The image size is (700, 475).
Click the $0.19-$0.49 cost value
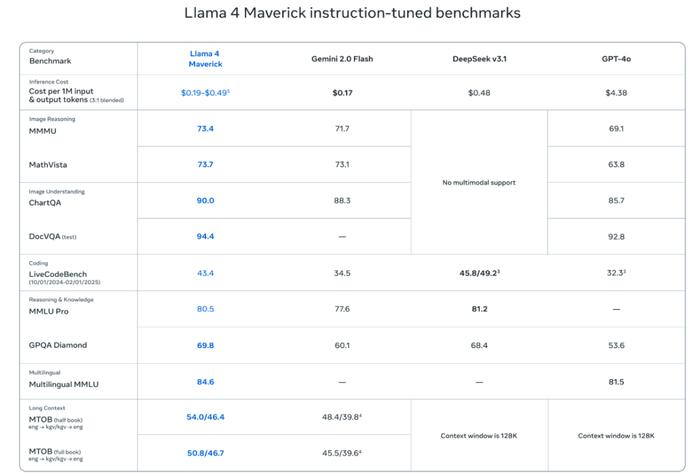click(x=205, y=93)
